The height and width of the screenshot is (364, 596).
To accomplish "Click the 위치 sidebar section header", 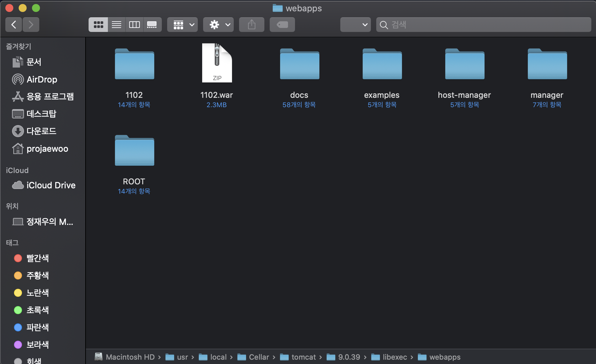I will (12, 206).
